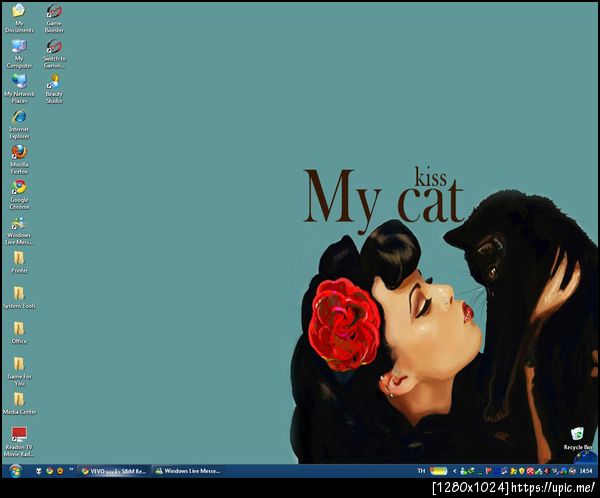600x498 pixels.
Task: Select the Game For You folder
Action: click(x=19, y=371)
